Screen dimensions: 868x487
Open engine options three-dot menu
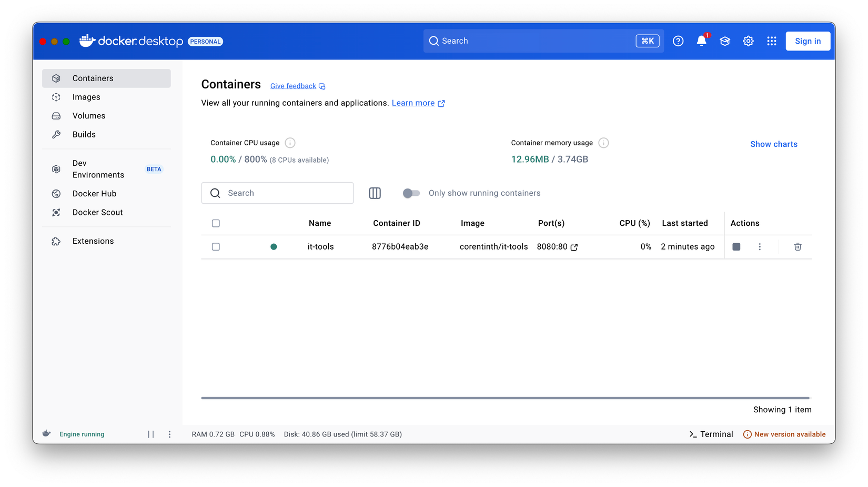[x=169, y=434]
